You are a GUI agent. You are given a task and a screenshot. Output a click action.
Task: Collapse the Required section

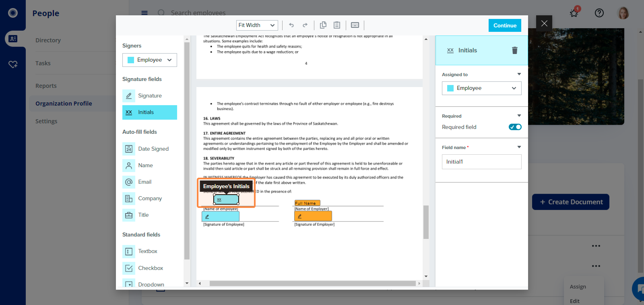(519, 116)
